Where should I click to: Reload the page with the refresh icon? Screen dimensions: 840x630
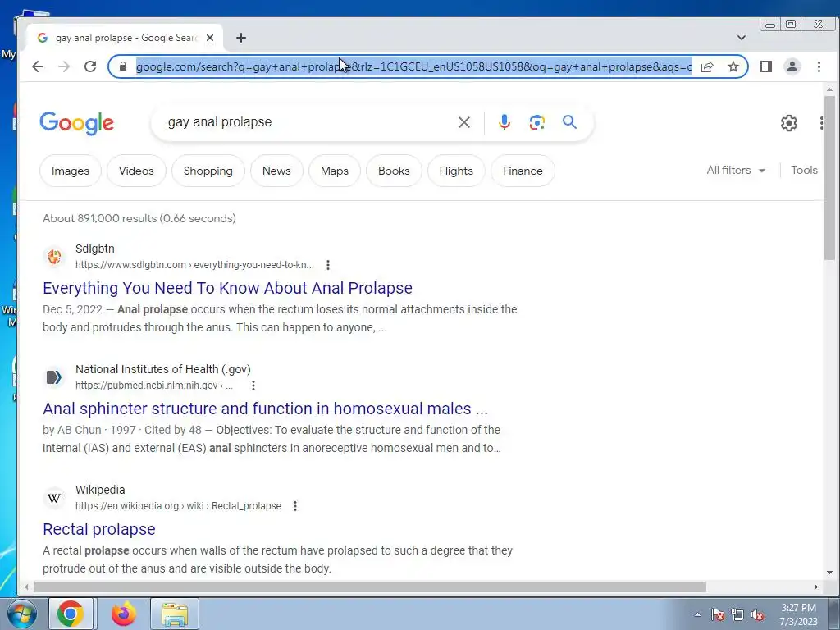pos(90,66)
